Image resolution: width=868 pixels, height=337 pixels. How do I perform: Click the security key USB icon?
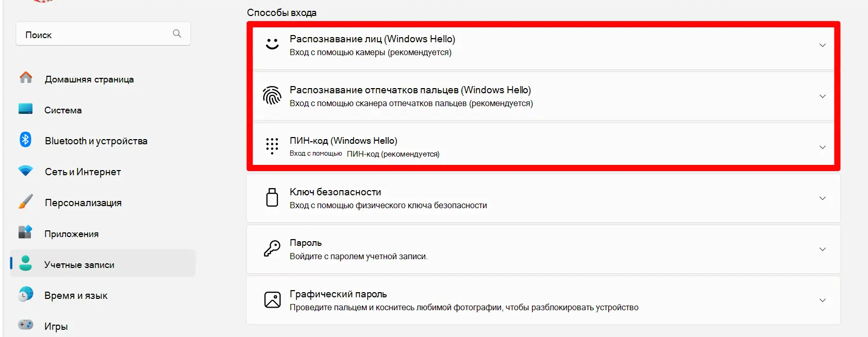coord(272,197)
